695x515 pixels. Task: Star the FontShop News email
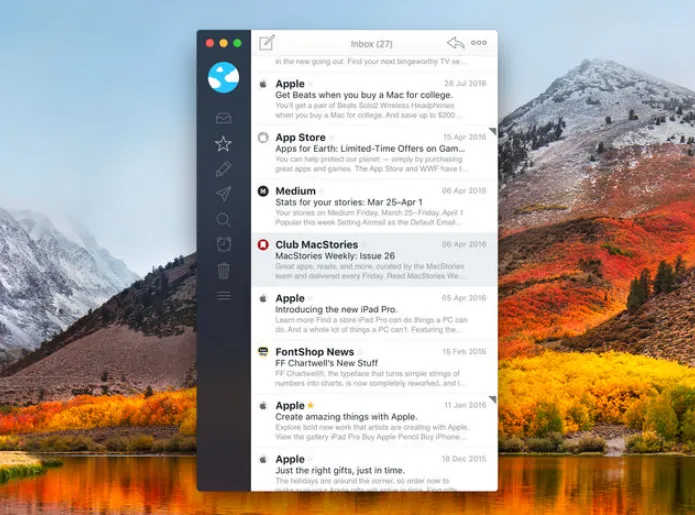360,352
